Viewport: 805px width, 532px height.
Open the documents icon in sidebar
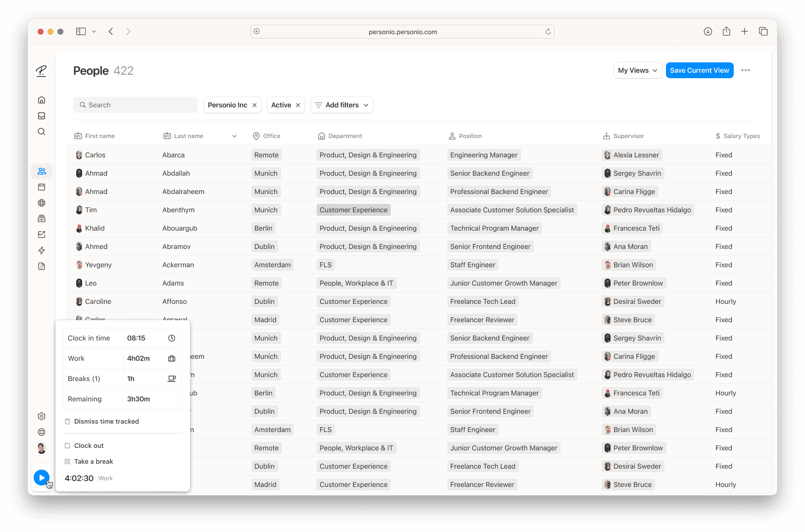pos(42,266)
